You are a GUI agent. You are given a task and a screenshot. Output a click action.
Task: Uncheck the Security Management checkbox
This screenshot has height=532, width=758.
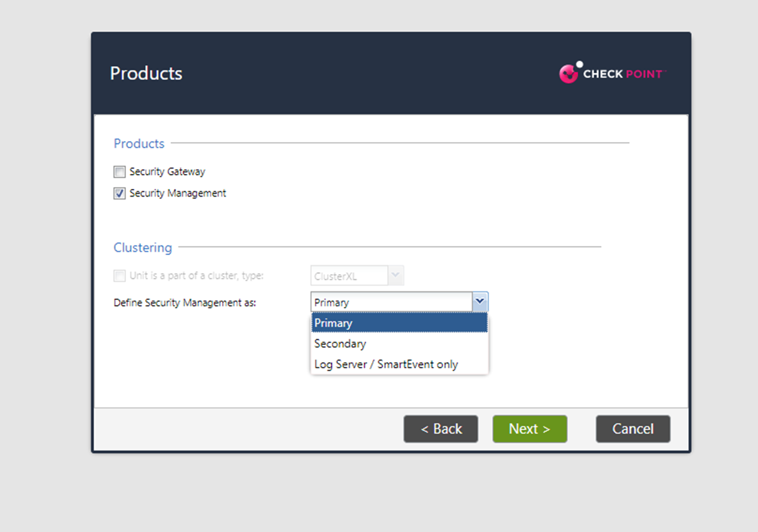coord(119,194)
